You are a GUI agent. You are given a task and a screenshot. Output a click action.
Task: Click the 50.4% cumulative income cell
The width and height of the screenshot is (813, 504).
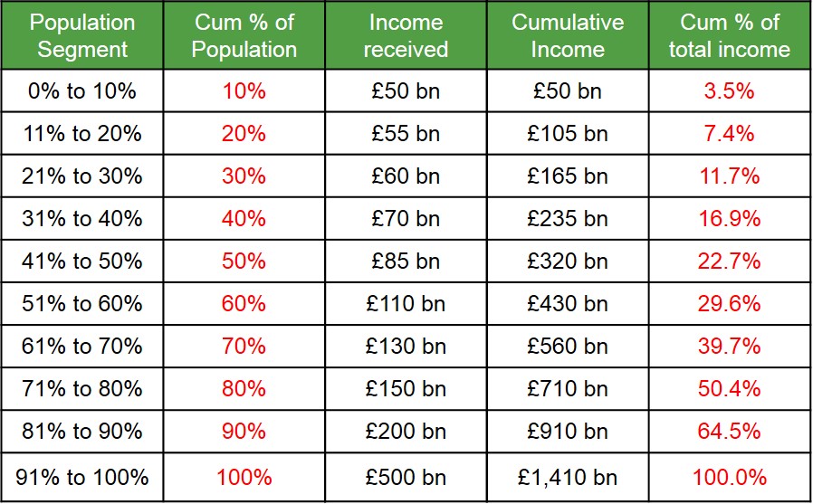tap(730, 389)
